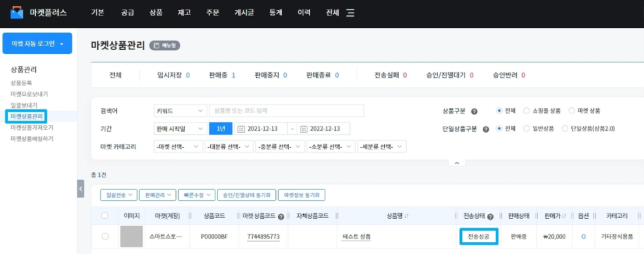Select 단일상품(상품2.0) radio button
Viewport: 644px width, 254px height.
pos(565,129)
